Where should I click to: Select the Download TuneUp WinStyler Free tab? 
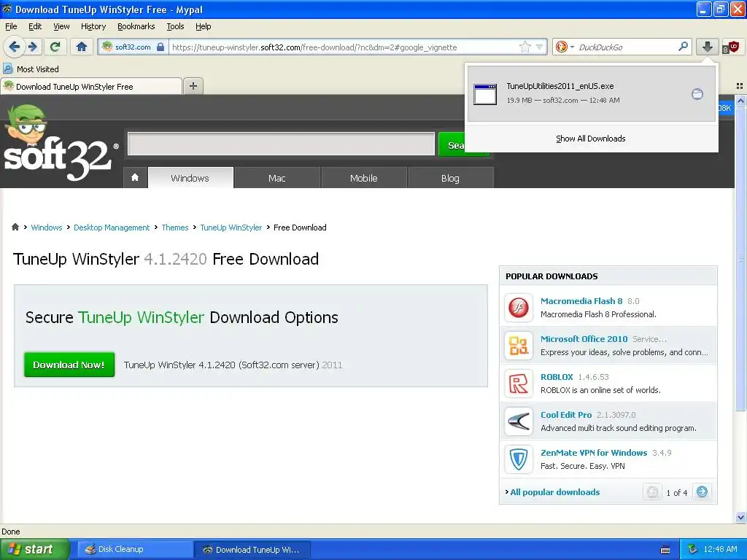[x=91, y=87]
